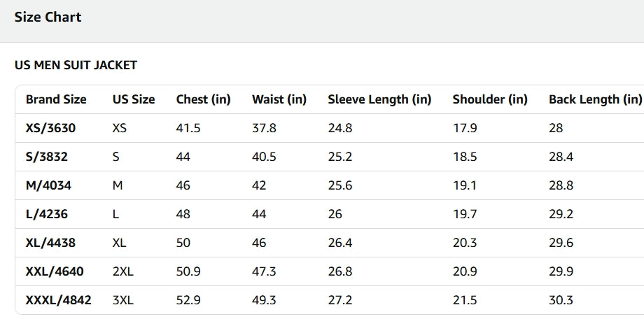Select the Sleeve Length (in) header

point(379,99)
